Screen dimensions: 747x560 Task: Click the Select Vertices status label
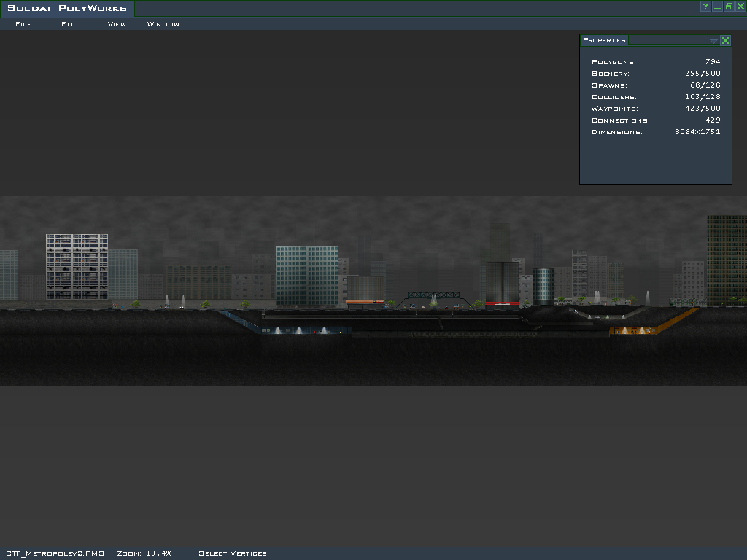(x=232, y=553)
